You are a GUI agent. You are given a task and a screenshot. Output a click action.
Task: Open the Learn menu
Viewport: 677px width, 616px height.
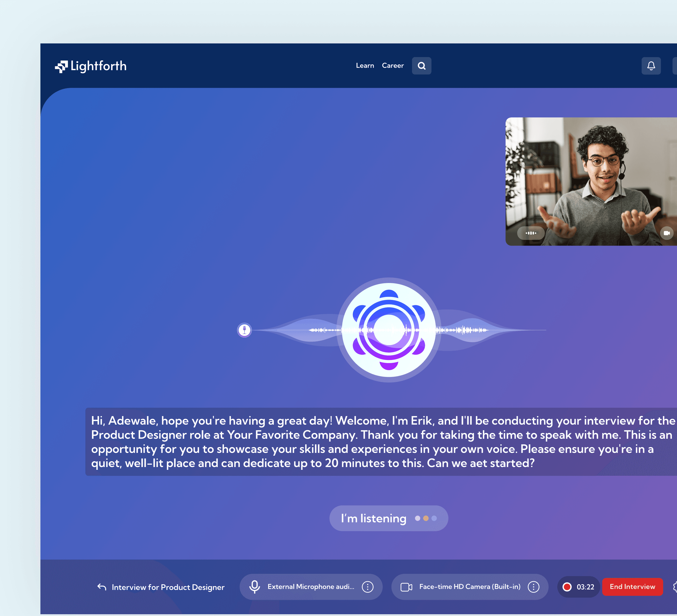(365, 66)
